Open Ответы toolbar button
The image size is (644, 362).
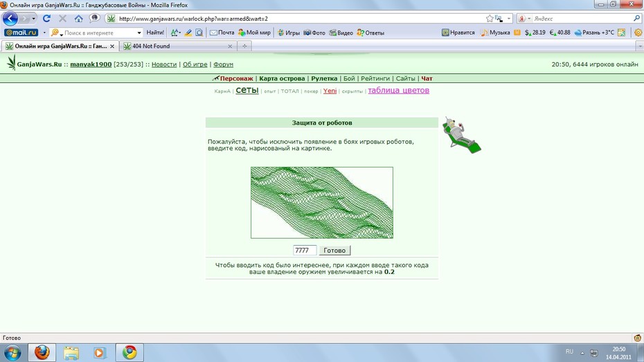tap(370, 33)
